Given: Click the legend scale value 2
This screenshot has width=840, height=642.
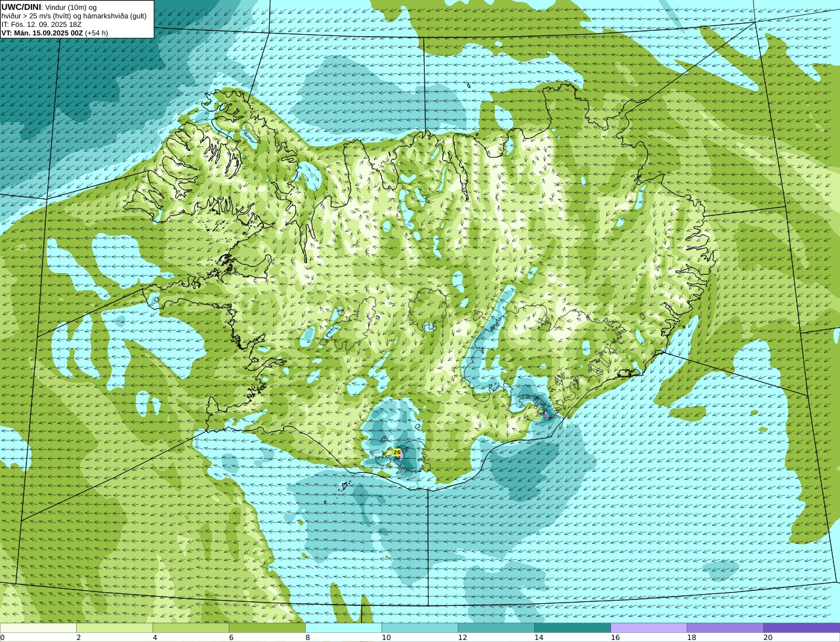Looking at the screenshot, I should point(79,637).
